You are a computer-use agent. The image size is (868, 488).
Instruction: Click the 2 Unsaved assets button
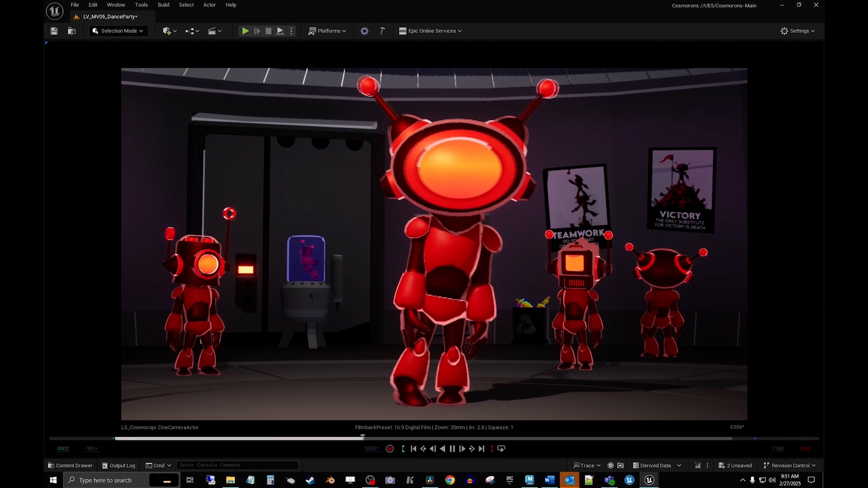tap(735, 465)
